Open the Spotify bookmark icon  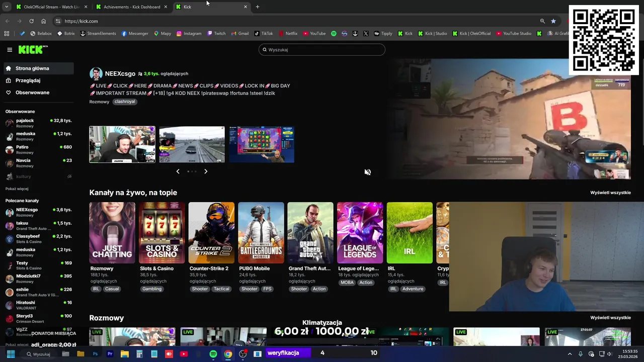tap(334, 34)
